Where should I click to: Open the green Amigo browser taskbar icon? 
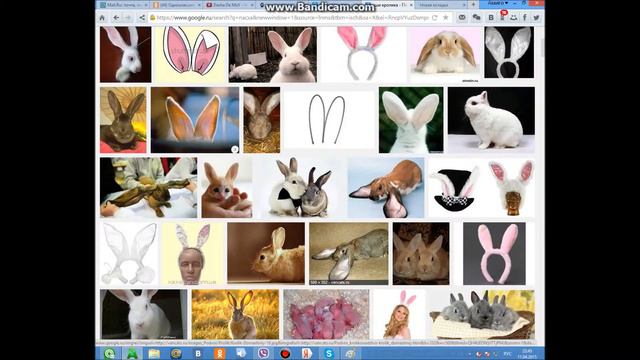[x=132, y=353]
